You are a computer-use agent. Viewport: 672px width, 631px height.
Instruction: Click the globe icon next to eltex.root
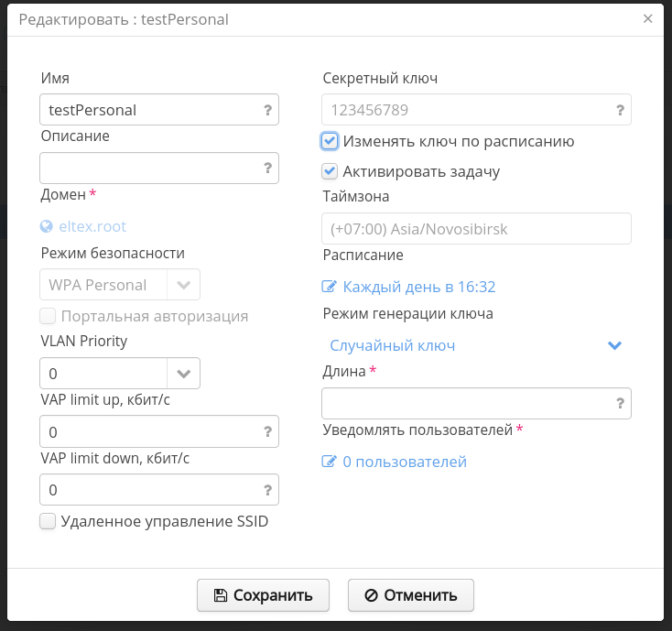[48, 226]
